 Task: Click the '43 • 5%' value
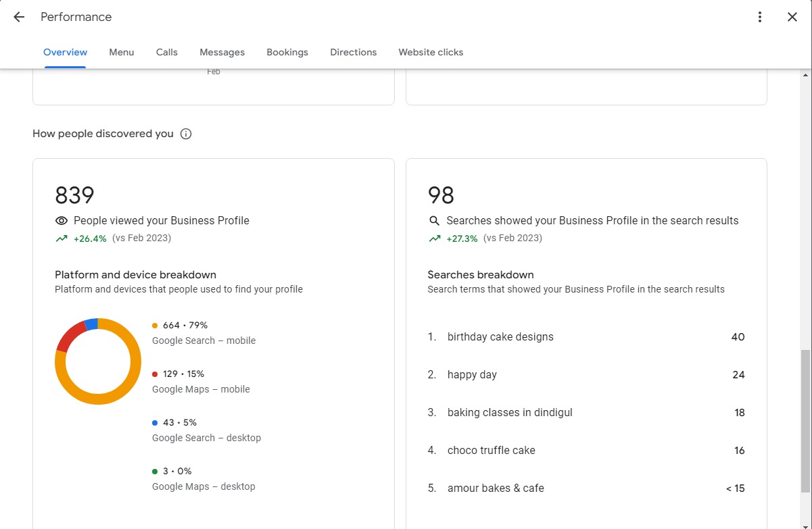180,423
